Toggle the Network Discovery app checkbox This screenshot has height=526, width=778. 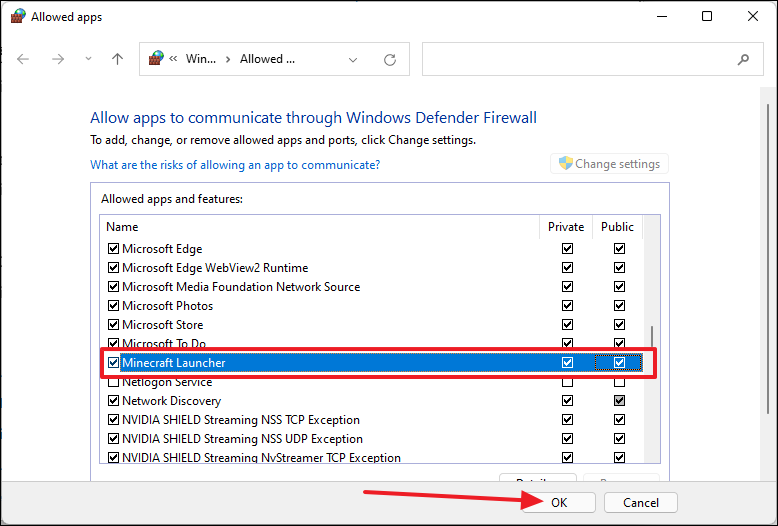tap(113, 401)
